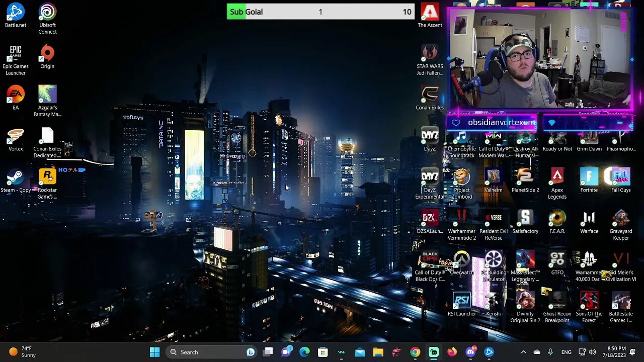This screenshot has height=362, width=644.
Task: Select the Conan Exiles Dedicated file
Action: [x=47, y=143]
